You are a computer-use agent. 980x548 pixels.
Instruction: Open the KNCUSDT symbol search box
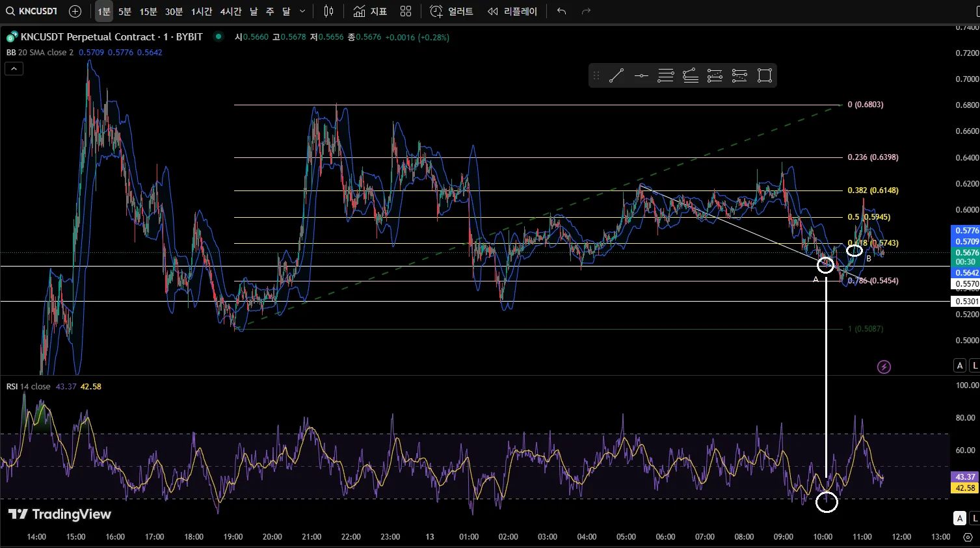33,11
